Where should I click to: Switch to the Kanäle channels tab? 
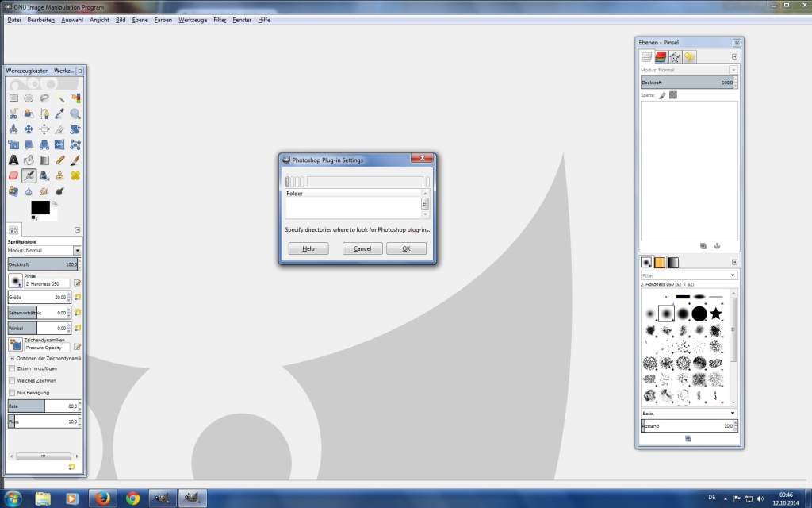pyautogui.click(x=661, y=56)
